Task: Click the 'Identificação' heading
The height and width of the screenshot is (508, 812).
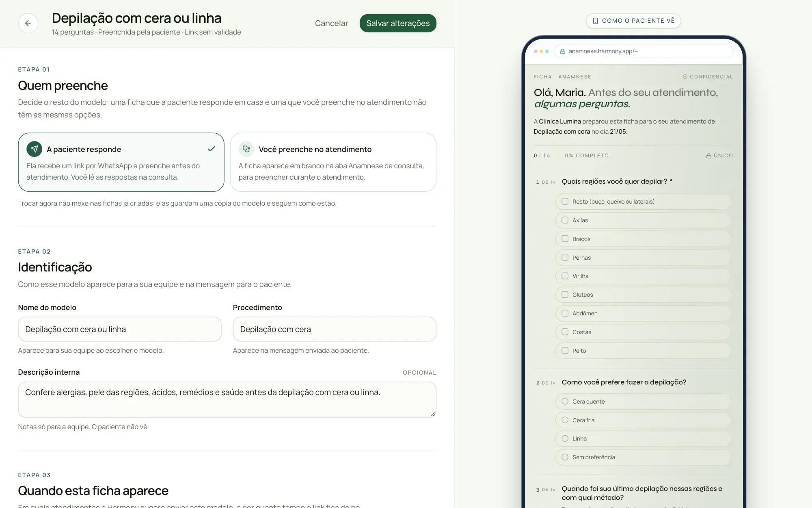Action: [x=55, y=267]
